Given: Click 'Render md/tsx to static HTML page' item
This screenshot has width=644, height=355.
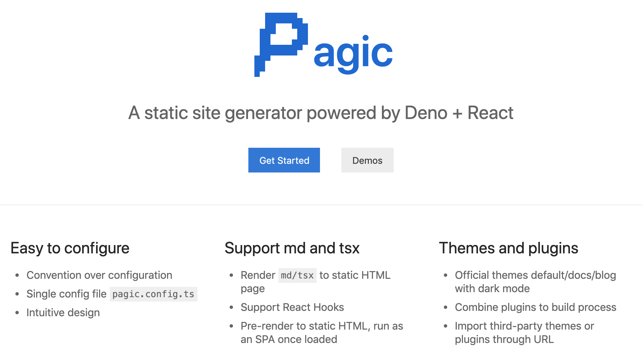Looking at the screenshot, I should click(315, 282).
